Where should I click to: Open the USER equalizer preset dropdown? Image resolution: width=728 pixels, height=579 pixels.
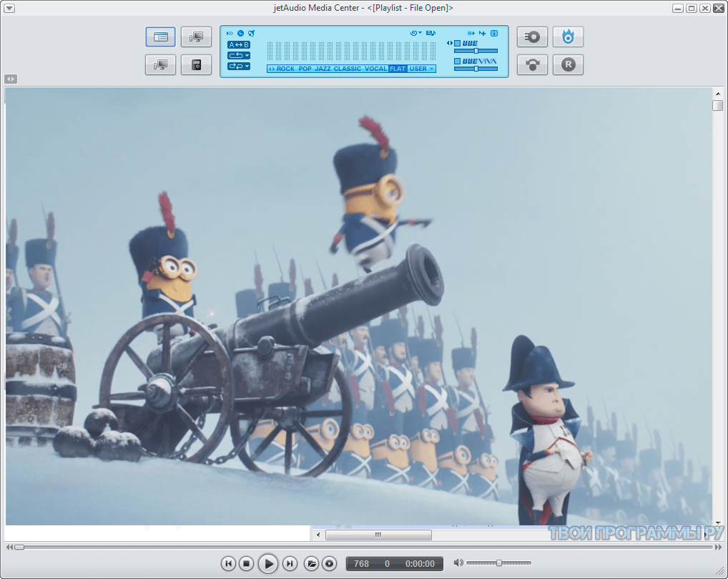click(x=422, y=69)
